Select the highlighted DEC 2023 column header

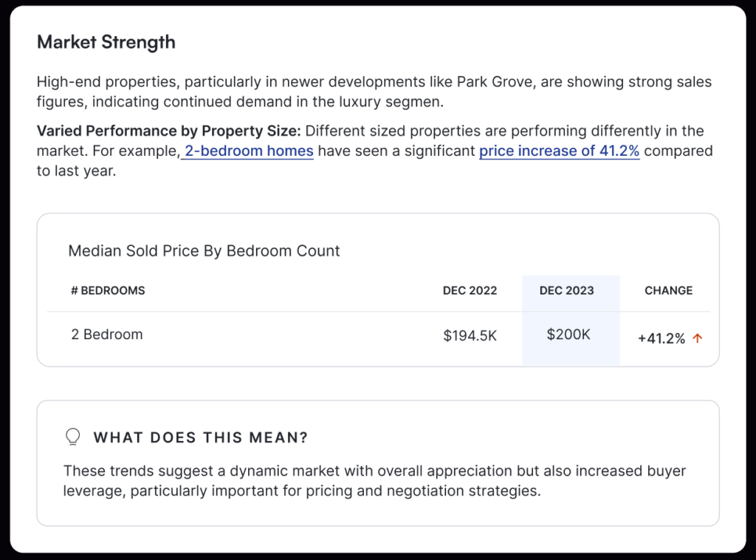tap(566, 290)
